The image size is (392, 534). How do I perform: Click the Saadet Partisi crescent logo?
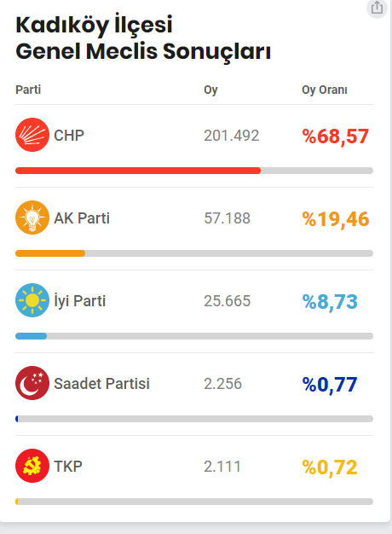click(32, 383)
